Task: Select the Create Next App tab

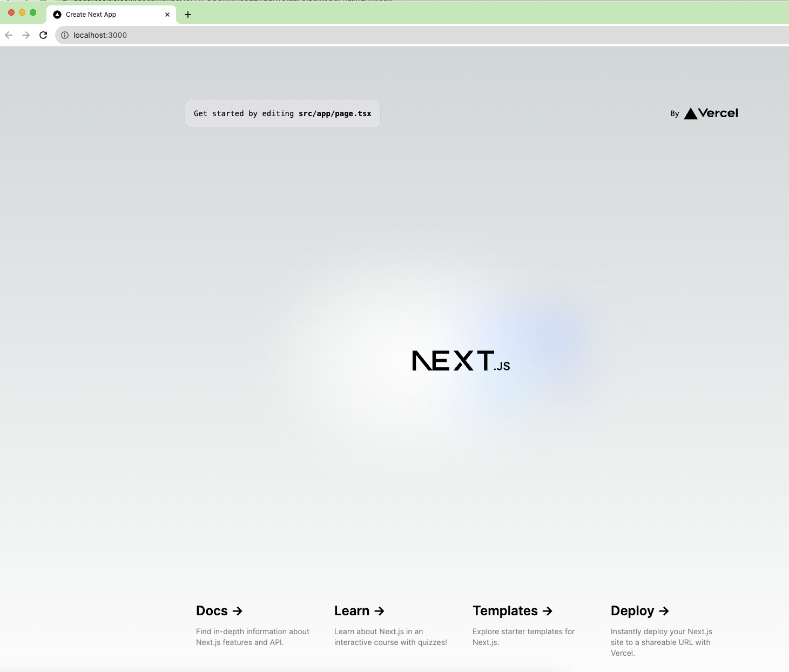Action: pos(111,15)
